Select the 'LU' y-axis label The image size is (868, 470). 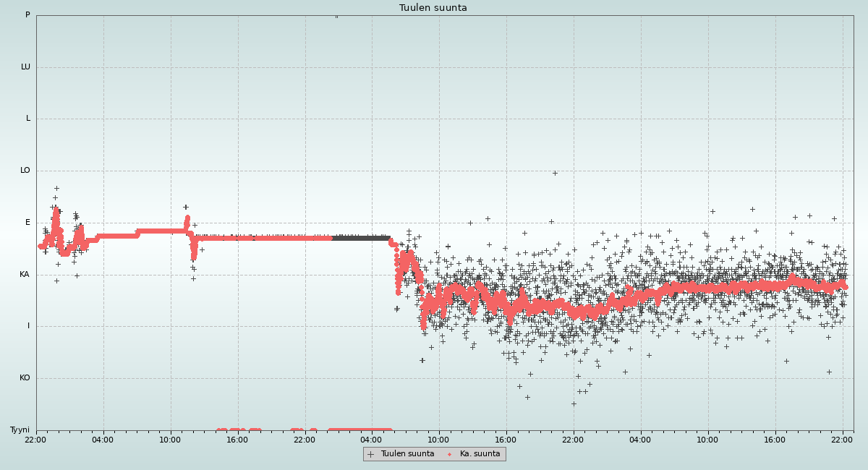tap(25, 67)
